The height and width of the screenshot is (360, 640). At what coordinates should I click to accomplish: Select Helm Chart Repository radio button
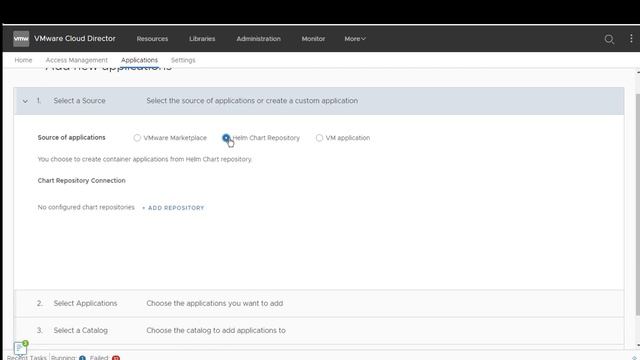pos(226,138)
